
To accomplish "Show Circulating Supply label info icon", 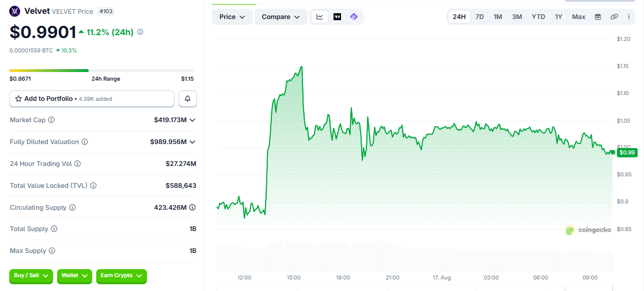I will click(x=72, y=207).
